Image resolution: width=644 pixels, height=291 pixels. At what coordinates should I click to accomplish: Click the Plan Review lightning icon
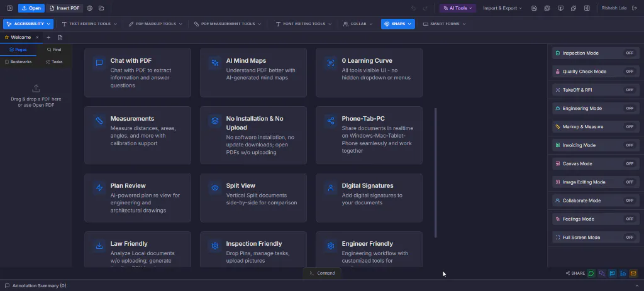coord(99,188)
